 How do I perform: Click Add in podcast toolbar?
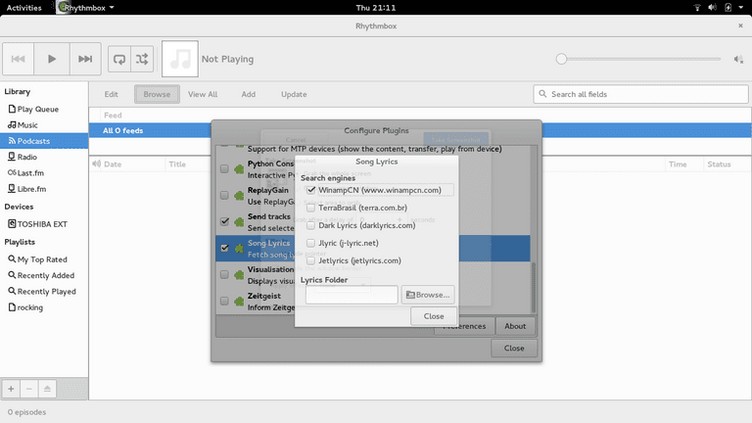(248, 94)
